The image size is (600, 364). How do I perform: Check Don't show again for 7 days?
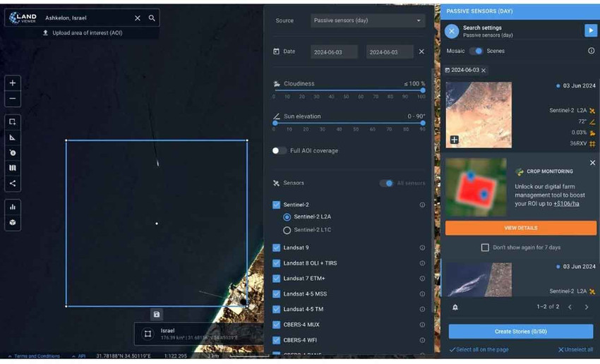(x=485, y=248)
